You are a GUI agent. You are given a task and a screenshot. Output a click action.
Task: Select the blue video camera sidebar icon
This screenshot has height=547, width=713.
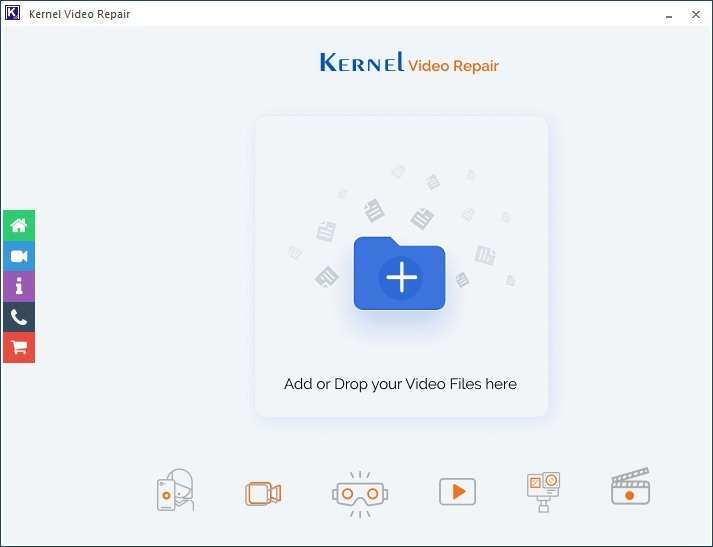tap(19, 256)
